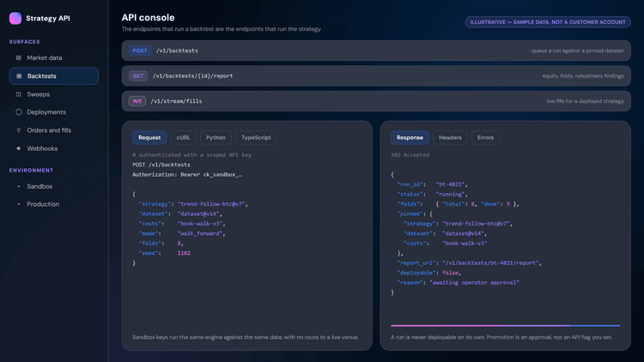
Task: Click the Deployments circle icon
Action: click(19, 112)
